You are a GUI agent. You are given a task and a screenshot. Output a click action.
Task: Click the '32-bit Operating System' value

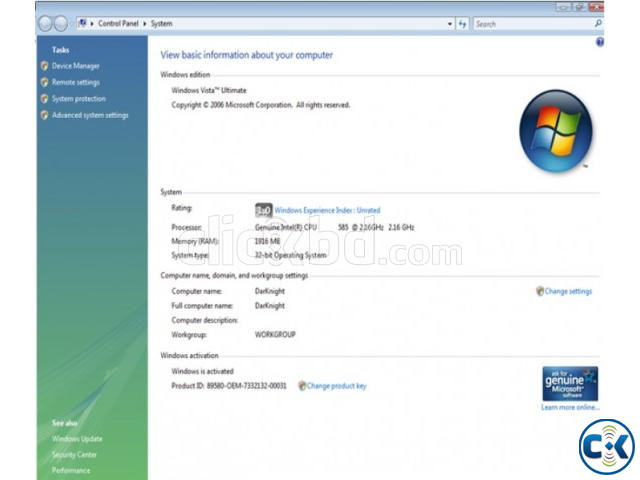coord(291,255)
